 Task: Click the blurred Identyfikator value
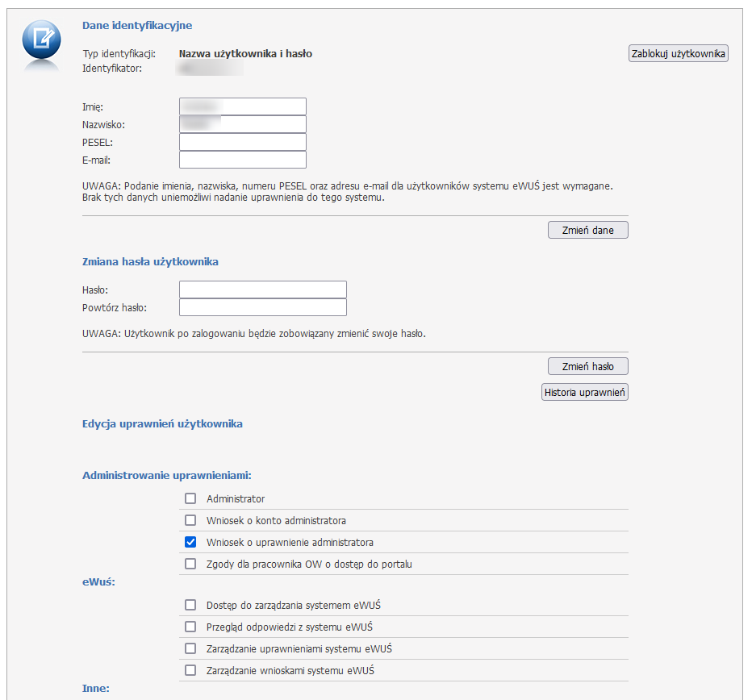point(210,69)
